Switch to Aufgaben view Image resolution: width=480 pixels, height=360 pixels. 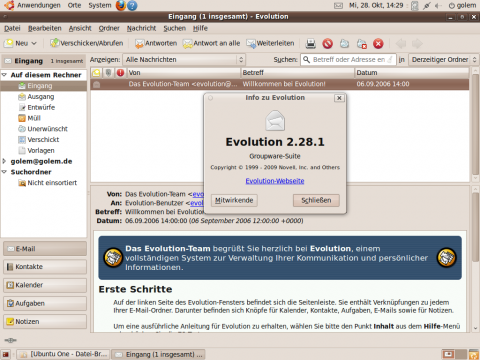point(45,303)
